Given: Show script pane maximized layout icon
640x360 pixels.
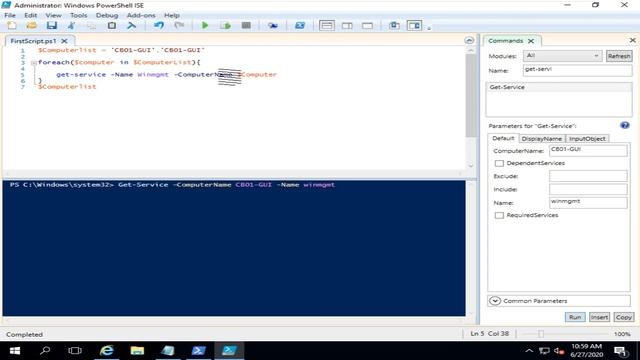Looking at the screenshot, I should pos(367,25).
